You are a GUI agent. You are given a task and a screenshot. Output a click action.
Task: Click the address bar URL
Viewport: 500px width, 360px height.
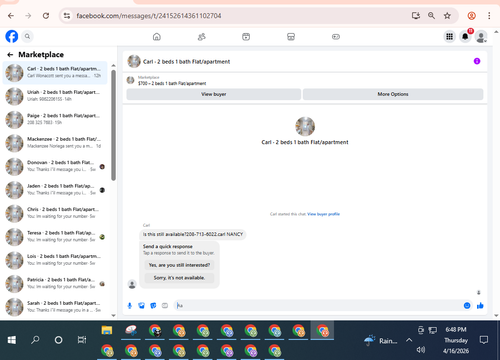[x=149, y=16]
